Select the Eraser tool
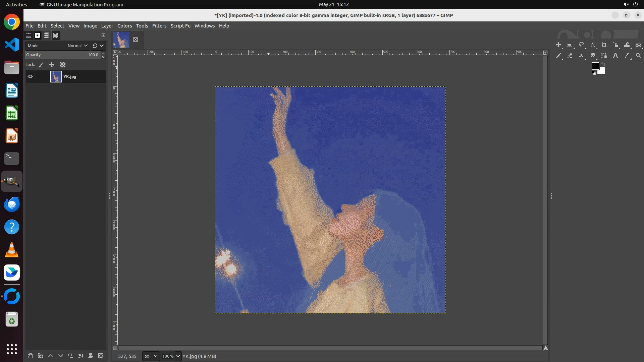This screenshot has width=644, height=362. [x=570, y=56]
